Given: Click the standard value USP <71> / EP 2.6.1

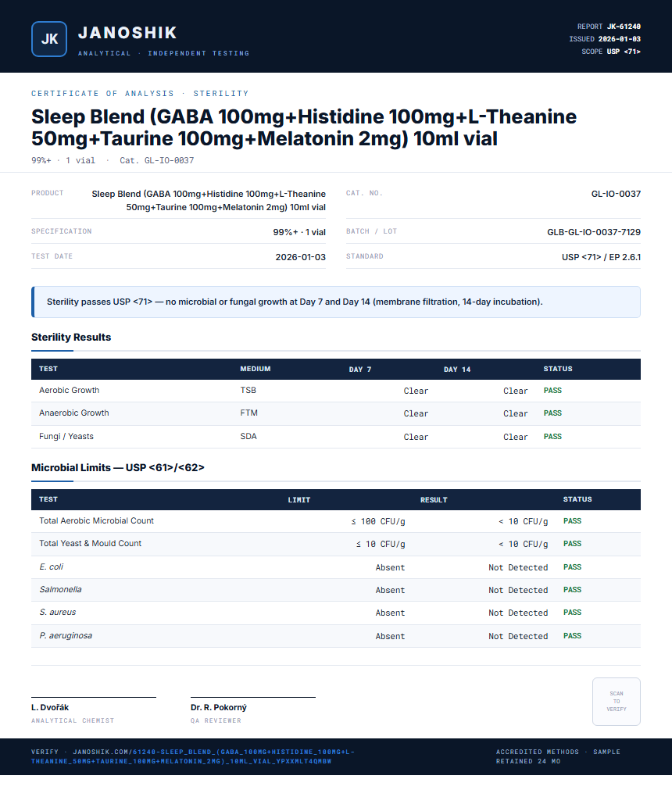Looking at the screenshot, I should click(x=601, y=257).
